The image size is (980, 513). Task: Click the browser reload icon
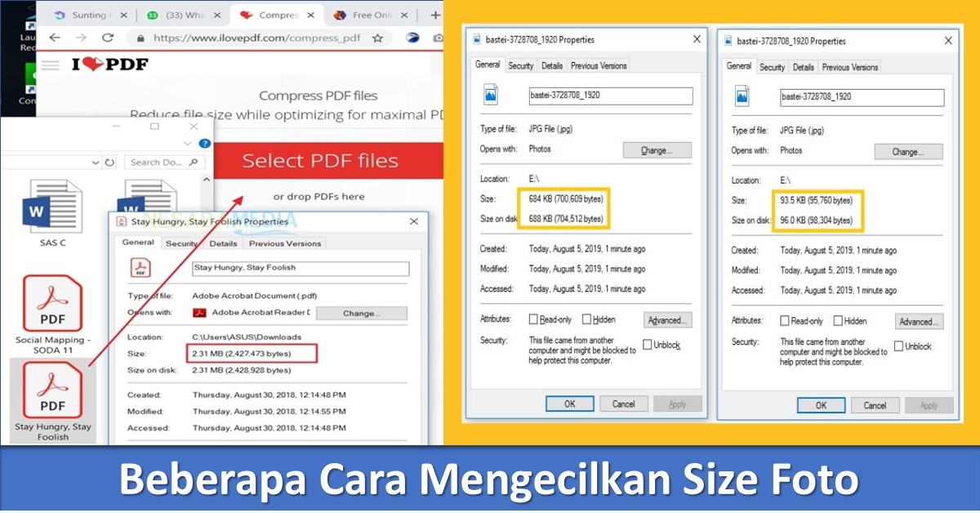[x=107, y=38]
